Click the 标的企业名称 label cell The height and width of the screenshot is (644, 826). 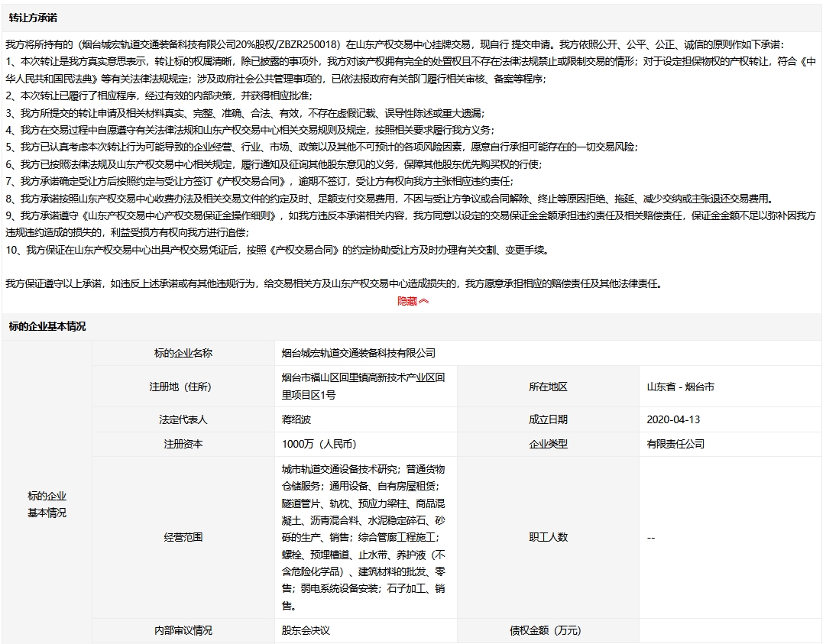(183, 353)
